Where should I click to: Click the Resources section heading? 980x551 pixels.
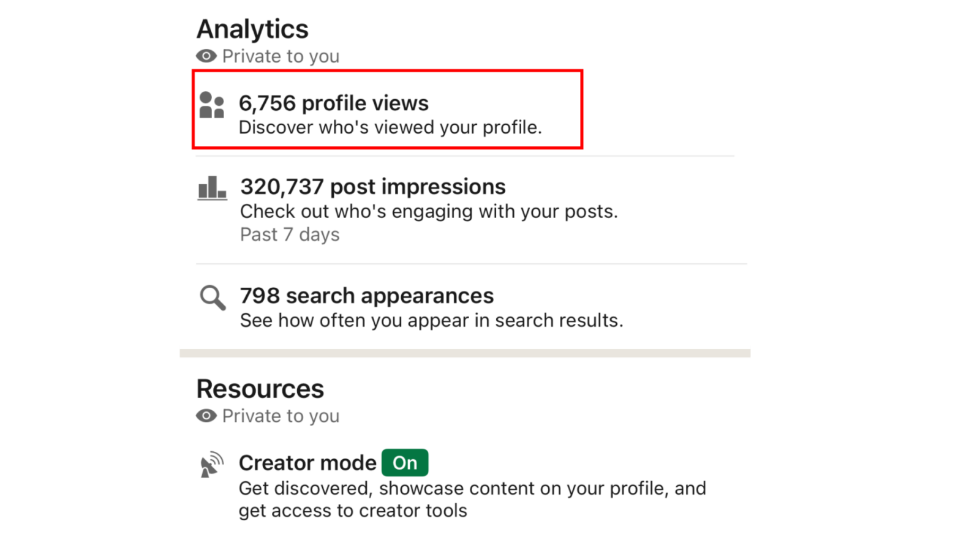tap(260, 388)
